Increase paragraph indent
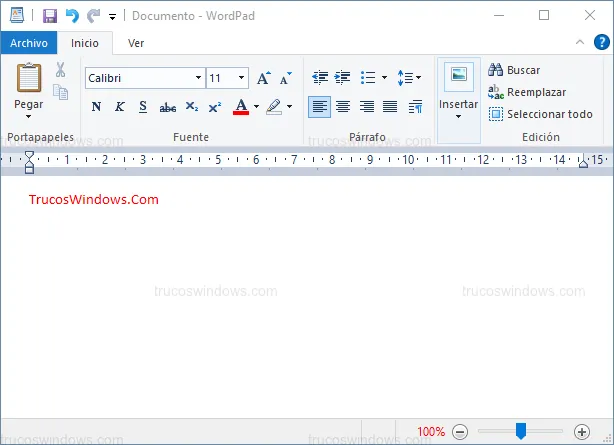Viewport: 614px width, 445px height. click(x=343, y=77)
